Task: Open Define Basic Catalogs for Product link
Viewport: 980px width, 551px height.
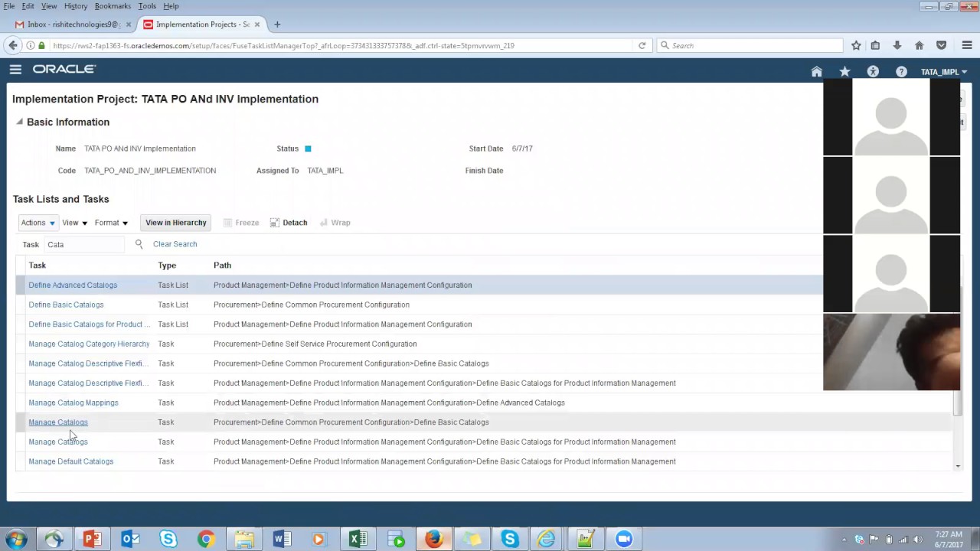Action: pos(90,324)
